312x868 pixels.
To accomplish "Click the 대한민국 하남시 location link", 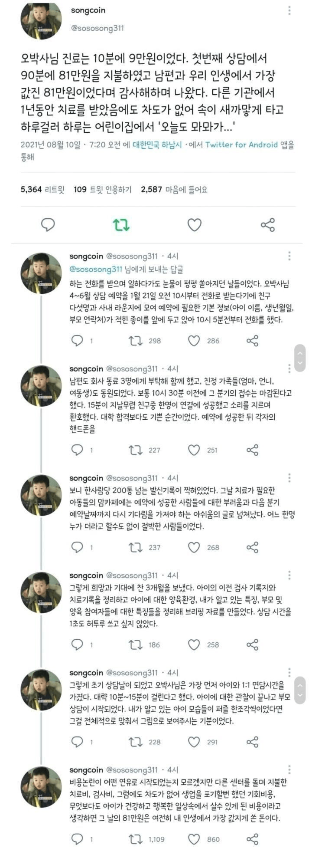I will pyautogui.click(x=157, y=145).
